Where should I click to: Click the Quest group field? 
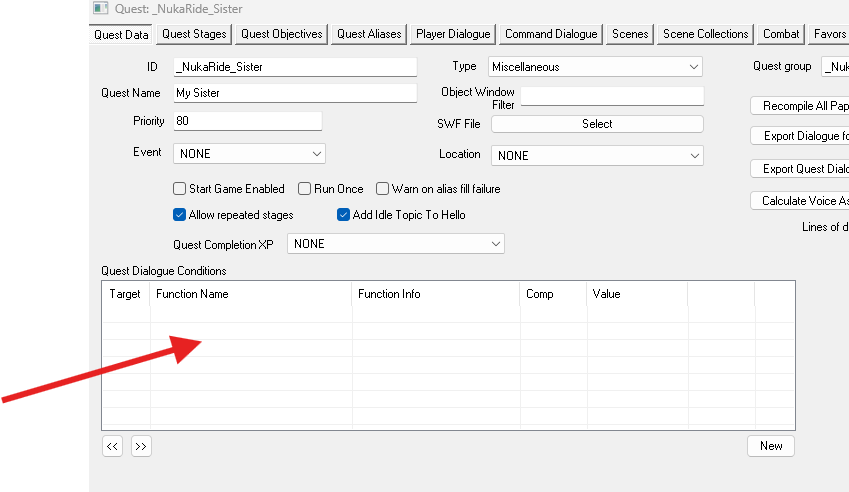(835, 67)
